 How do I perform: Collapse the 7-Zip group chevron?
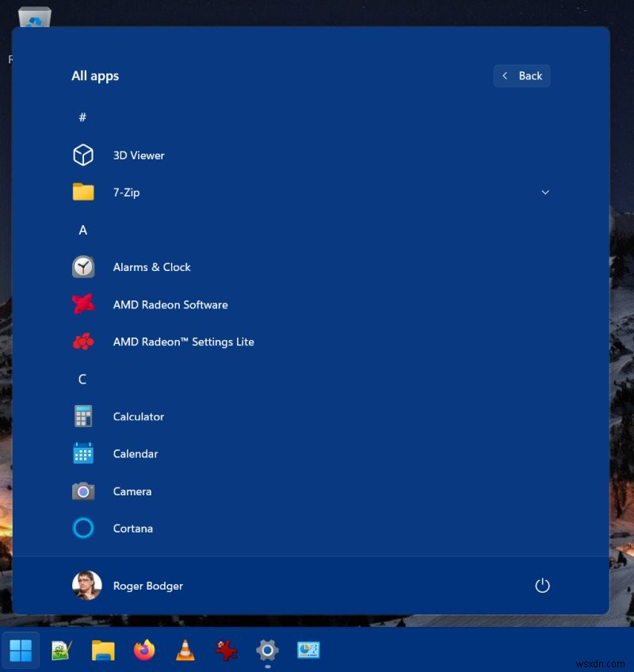(545, 192)
